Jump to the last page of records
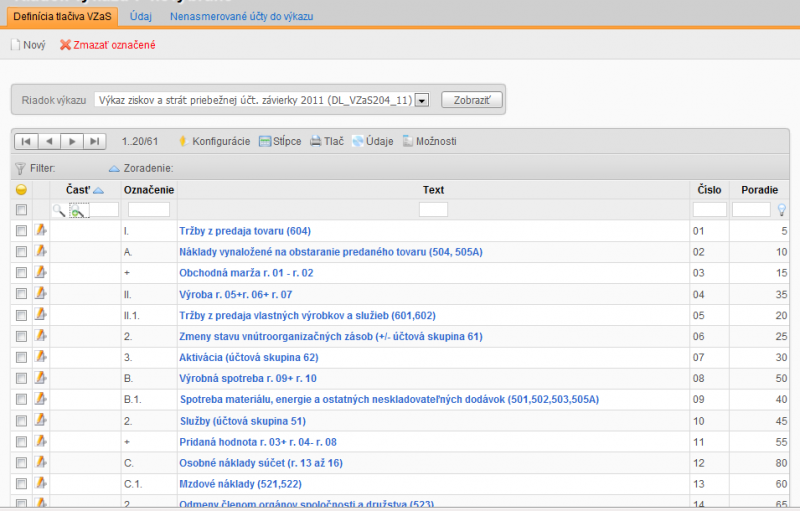 tap(94, 141)
